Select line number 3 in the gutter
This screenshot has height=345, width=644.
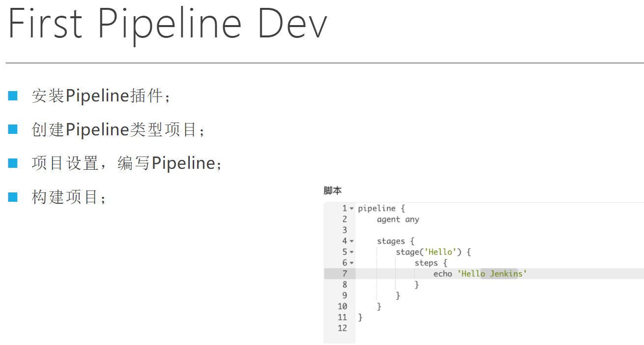tap(345, 230)
